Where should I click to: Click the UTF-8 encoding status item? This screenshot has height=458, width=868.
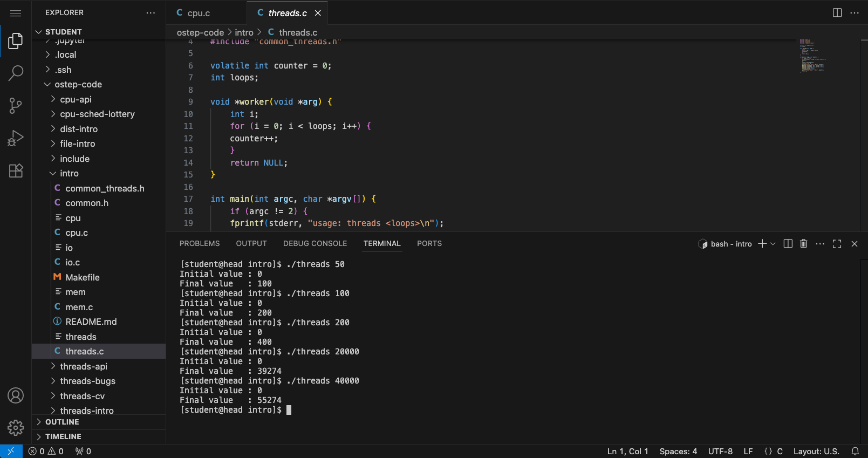pos(720,452)
